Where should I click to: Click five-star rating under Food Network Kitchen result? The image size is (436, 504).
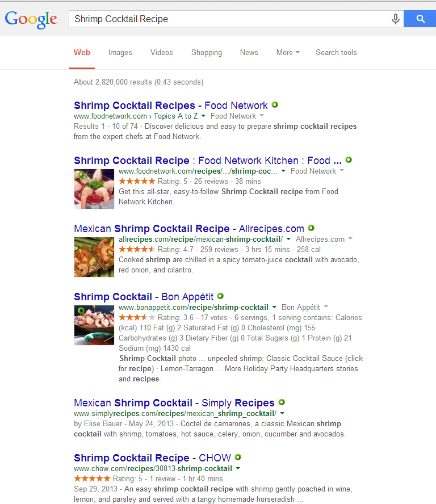click(x=137, y=181)
